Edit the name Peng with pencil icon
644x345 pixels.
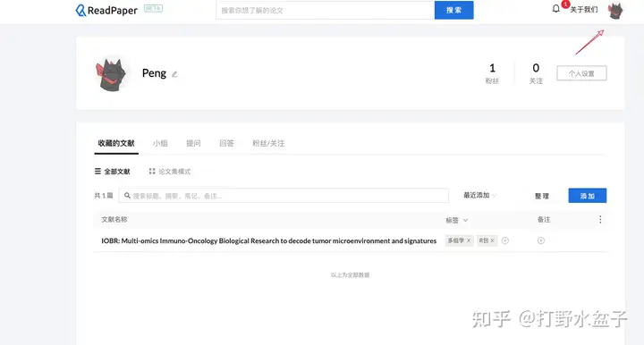174,74
